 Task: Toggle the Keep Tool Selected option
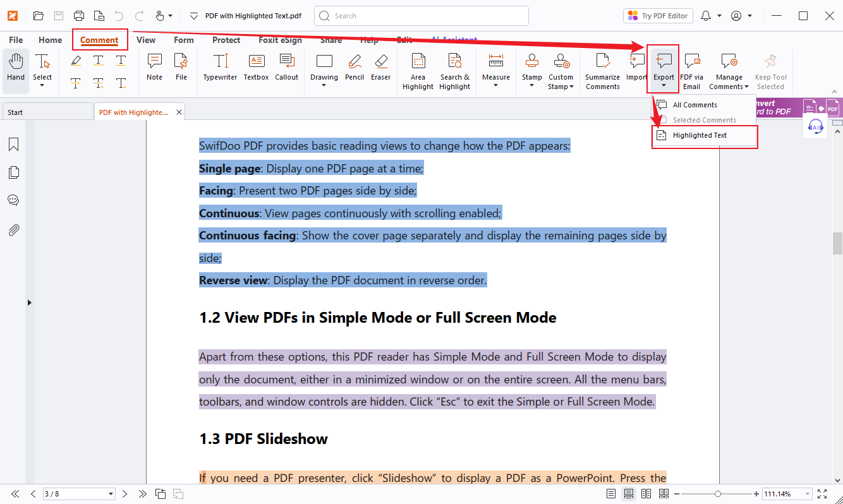click(x=770, y=71)
